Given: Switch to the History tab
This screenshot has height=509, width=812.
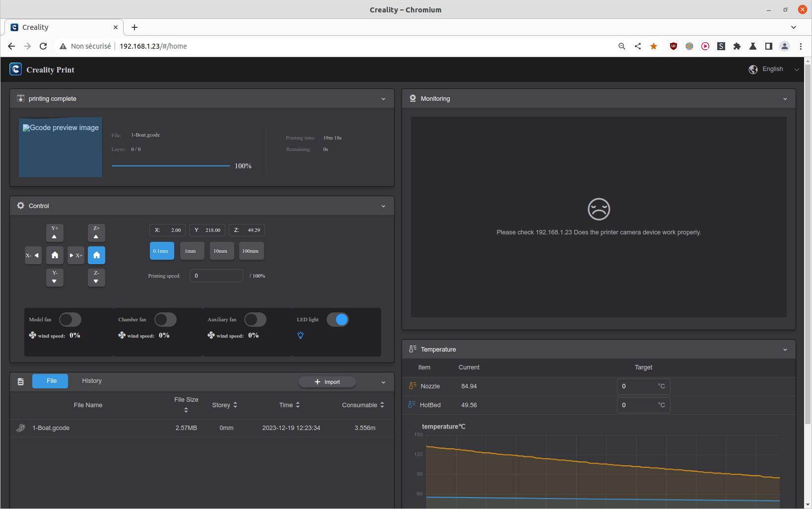Looking at the screenshot, I should (x=92, y=381).
